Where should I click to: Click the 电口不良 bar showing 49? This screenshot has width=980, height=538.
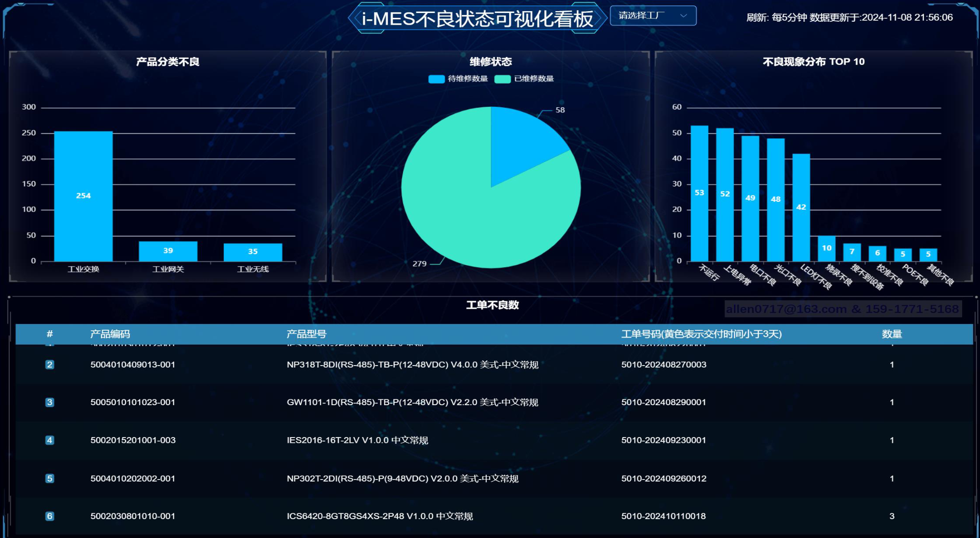click(x=750, y=198)
